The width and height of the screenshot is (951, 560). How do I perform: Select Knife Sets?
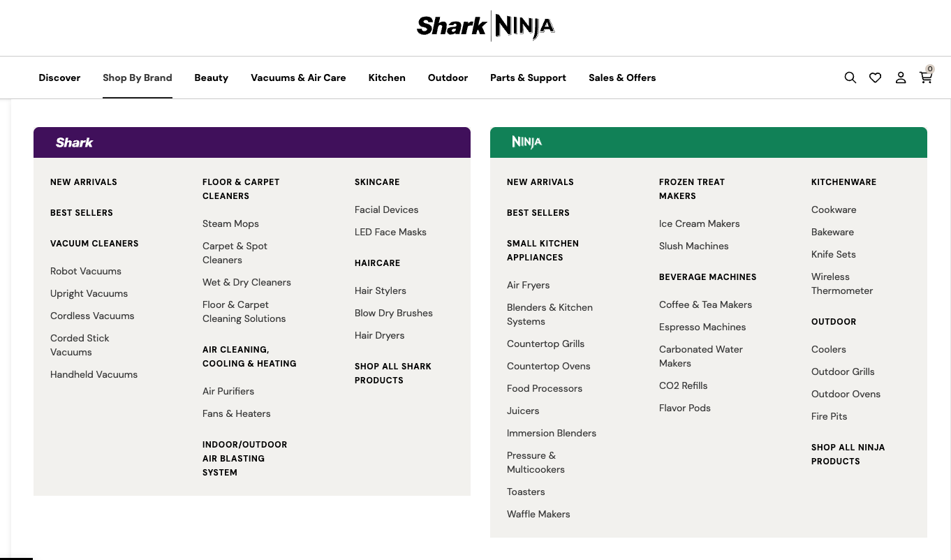coord(833,254)
